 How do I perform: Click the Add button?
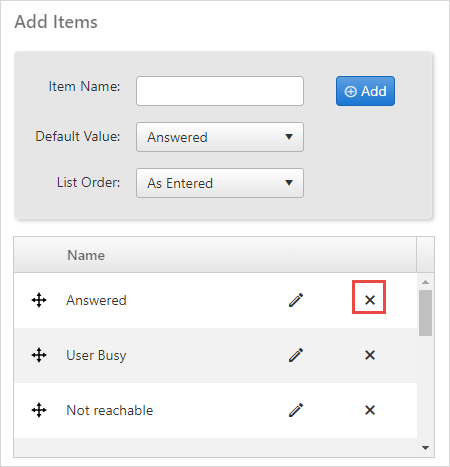[365, 91]
